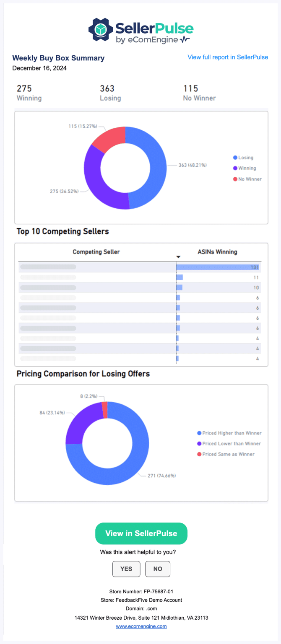This screenshot has height=644, width=281.
Task: Collapse the top seller bar with 131 ASINs
Action: pyautogui.click(x=218, y=266)
